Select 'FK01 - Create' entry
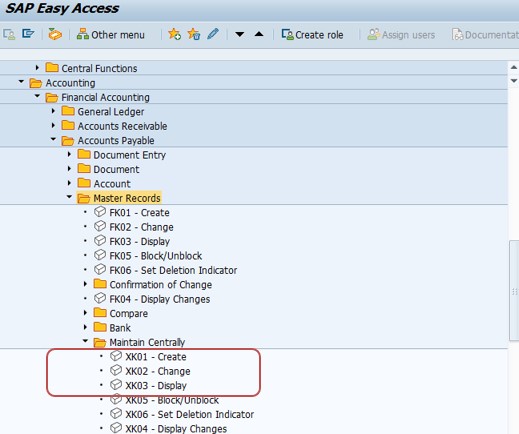 pos(139,213)
